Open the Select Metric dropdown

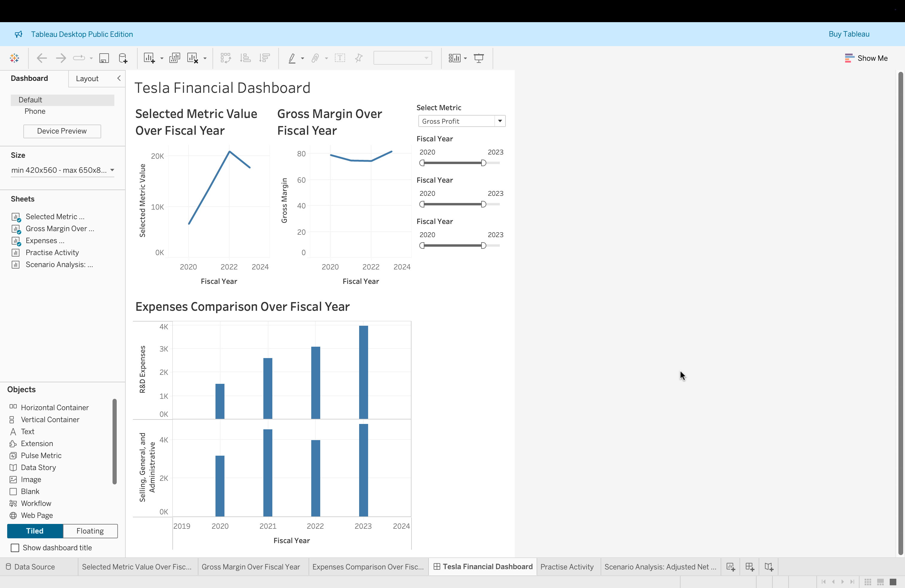click(x=500, y=121)
